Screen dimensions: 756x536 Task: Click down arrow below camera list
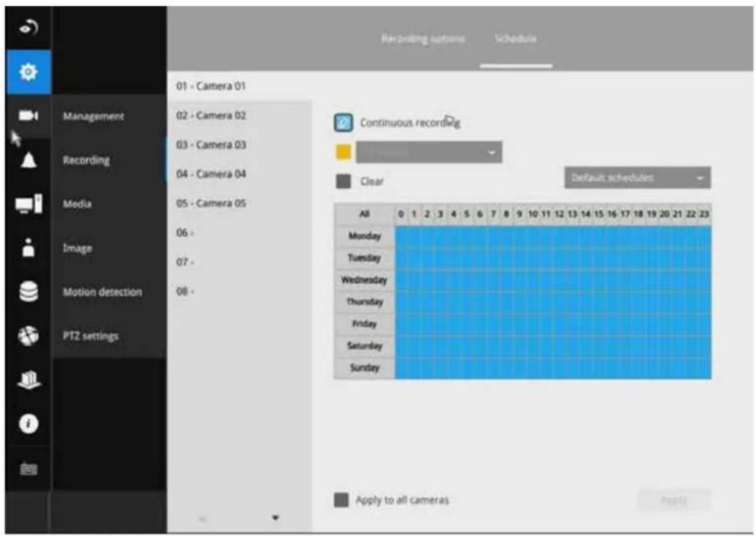click(x=275, y=518)
